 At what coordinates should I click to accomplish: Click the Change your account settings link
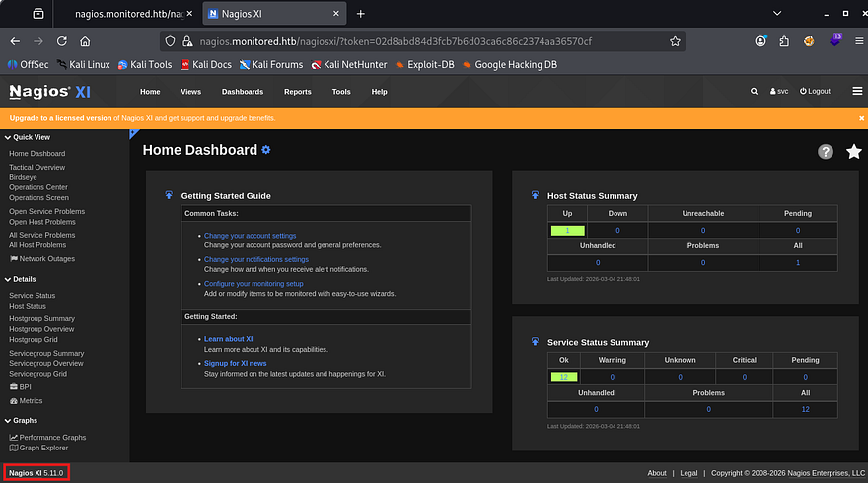pyautogui.click(x=250, y=236)
